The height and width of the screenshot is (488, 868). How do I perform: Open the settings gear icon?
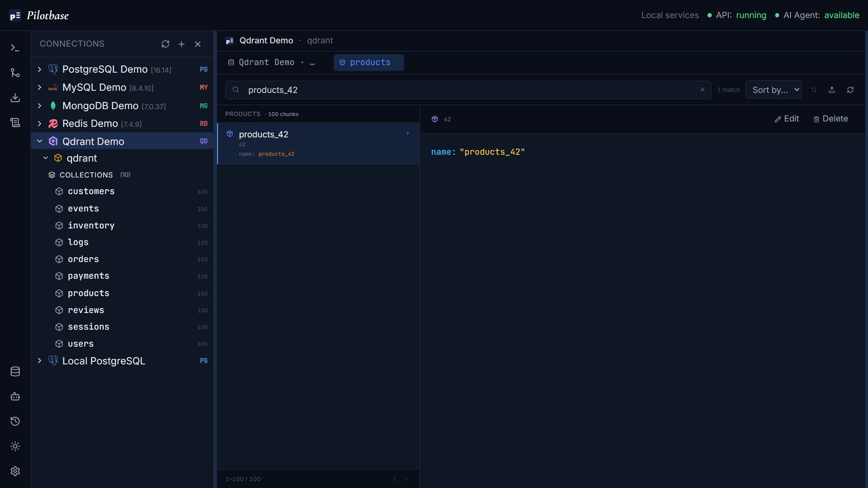15,471
